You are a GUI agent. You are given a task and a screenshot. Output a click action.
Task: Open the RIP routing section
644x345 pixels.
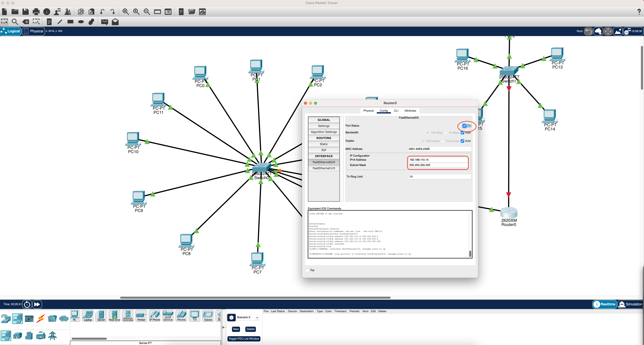pyautogui.click(x=324, y=150)
